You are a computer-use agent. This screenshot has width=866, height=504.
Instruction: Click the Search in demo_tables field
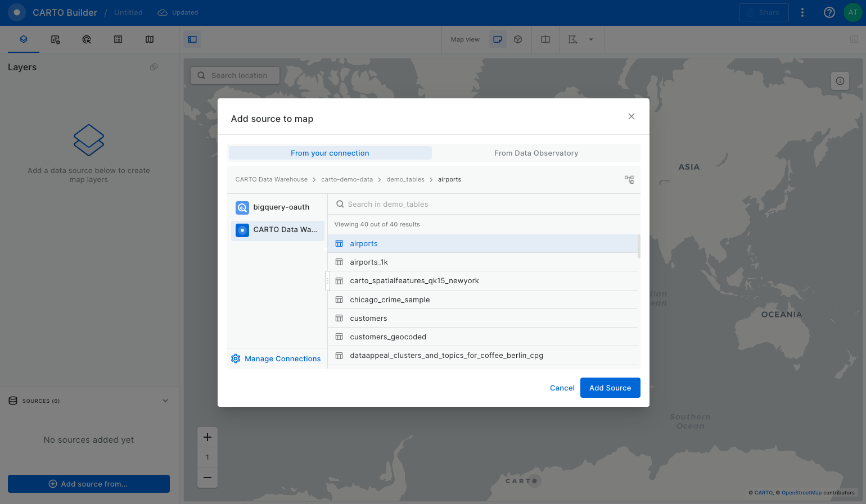[484, 205]
